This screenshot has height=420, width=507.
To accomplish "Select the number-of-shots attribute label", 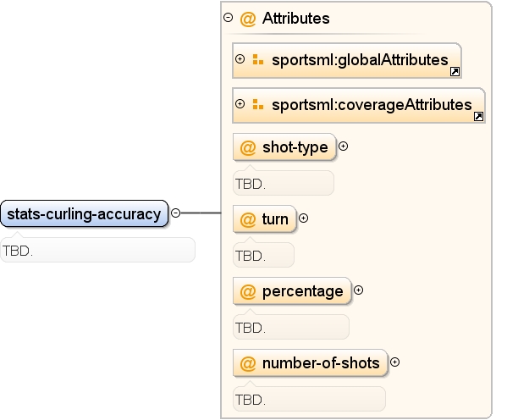I will pos(321,363).
